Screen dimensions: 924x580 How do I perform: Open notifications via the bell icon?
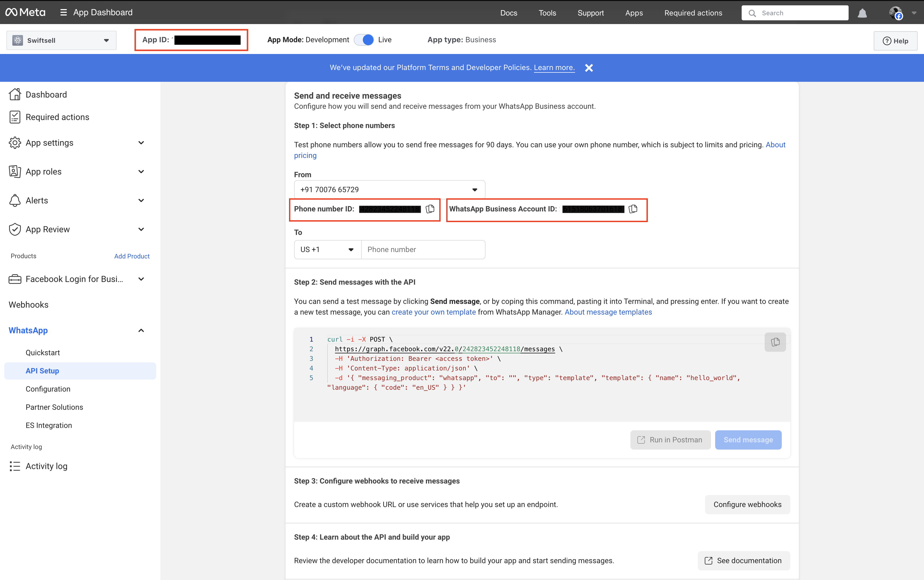click(x=862, y=13)
